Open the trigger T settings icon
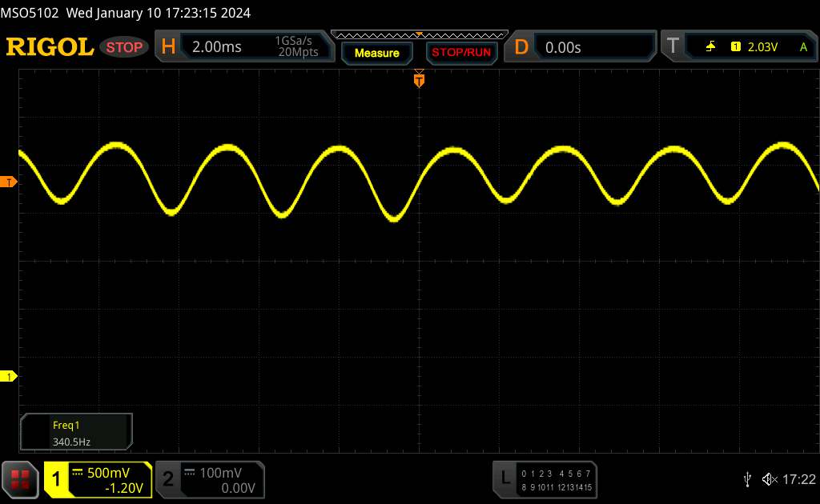The image size is (820, 504). [x=673, y=46]
